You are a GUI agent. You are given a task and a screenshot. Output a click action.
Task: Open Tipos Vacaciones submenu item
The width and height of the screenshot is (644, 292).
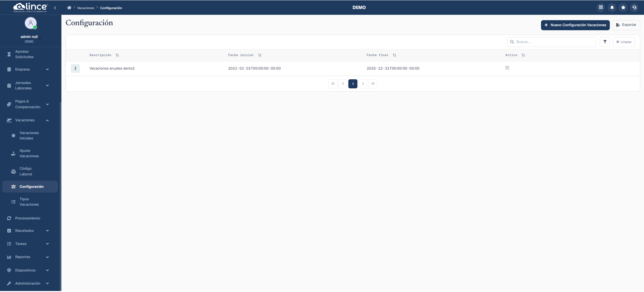click(29, 202)
